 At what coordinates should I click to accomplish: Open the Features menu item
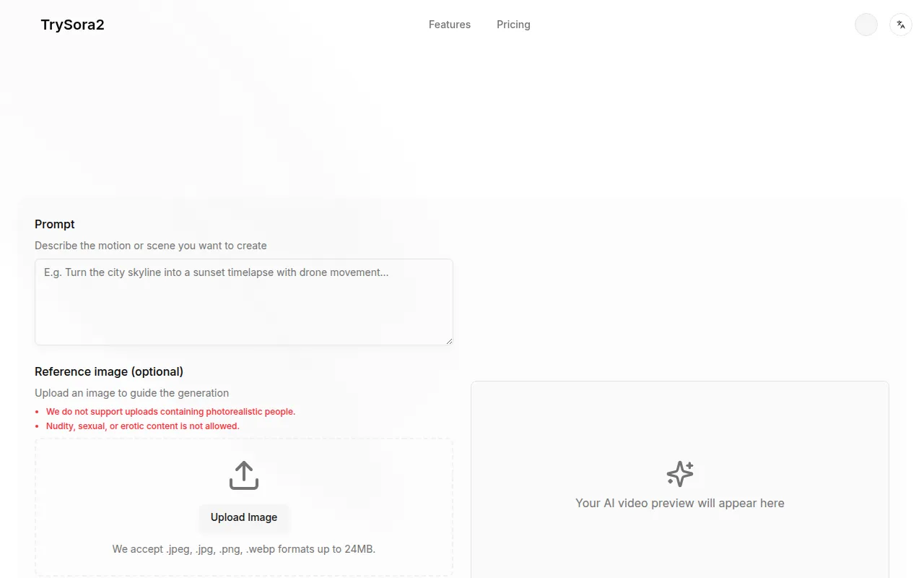pos(449,25)
